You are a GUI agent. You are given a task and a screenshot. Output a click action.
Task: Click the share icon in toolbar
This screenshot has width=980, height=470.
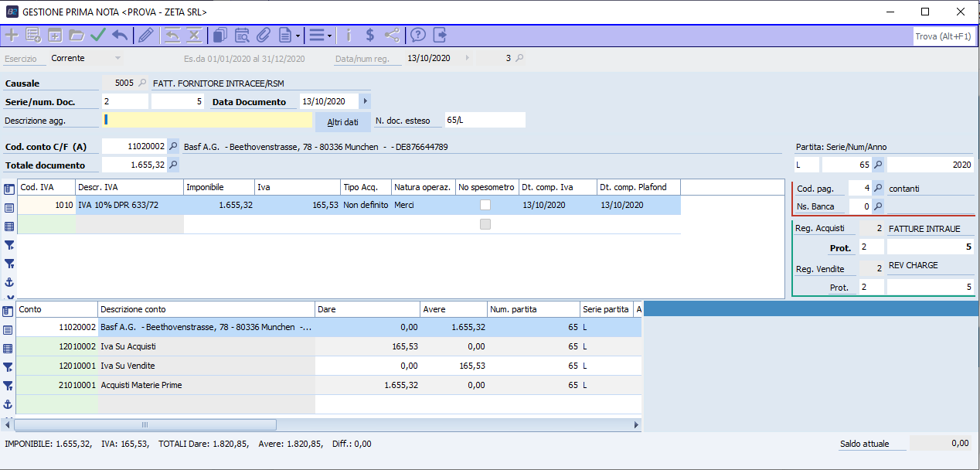393,35
